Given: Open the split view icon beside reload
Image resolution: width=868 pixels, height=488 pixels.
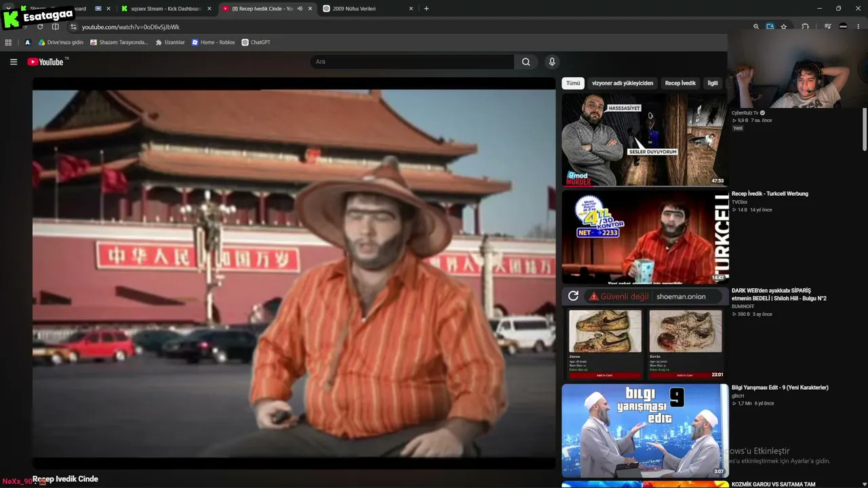Looking at the screenshot, I should pos(56,27).
